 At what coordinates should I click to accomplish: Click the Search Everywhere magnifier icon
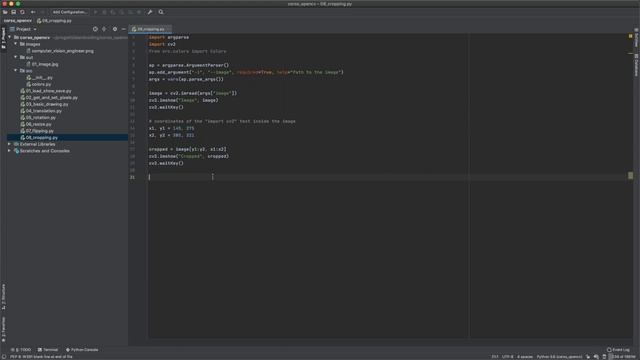coord(161,12)
